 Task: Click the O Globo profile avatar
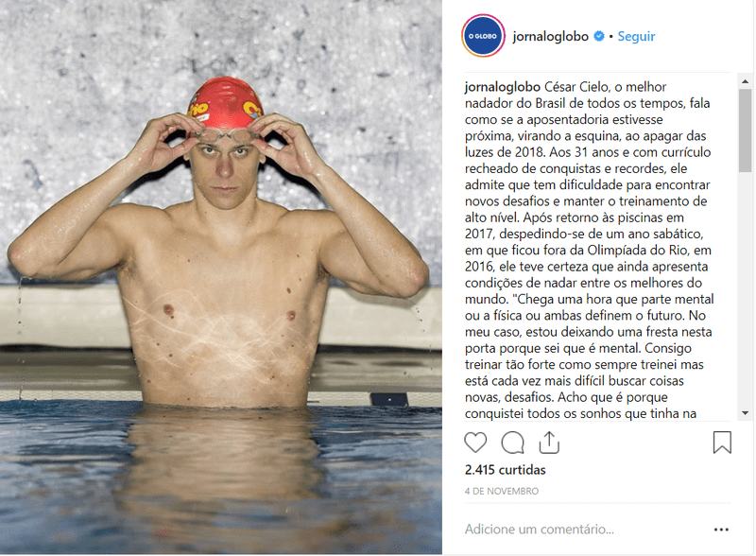(x=483, y=36)
